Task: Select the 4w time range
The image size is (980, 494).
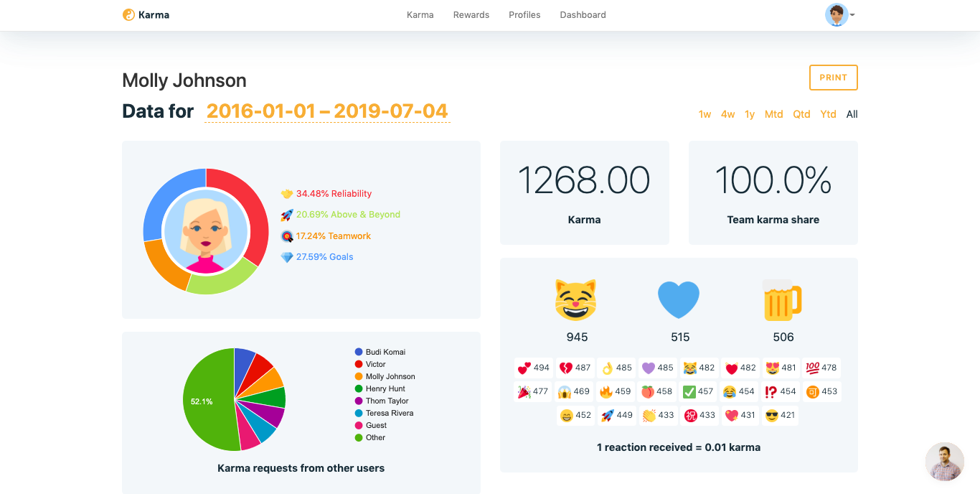Action: point(728,114)
